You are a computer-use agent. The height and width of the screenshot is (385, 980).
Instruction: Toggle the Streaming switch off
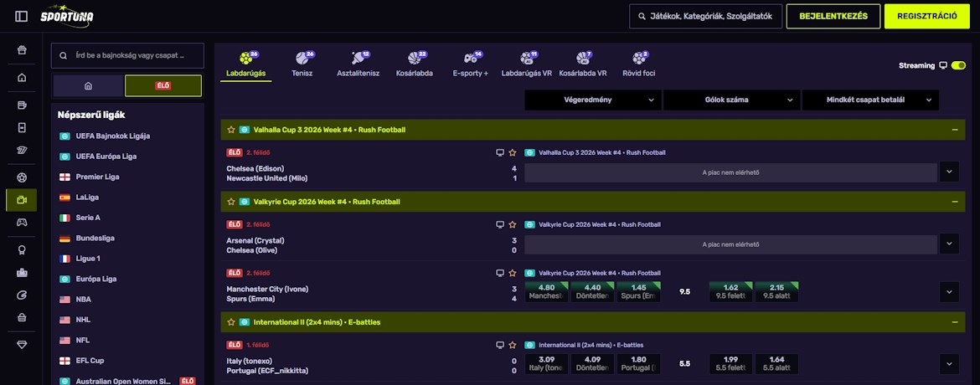point(958,65)
